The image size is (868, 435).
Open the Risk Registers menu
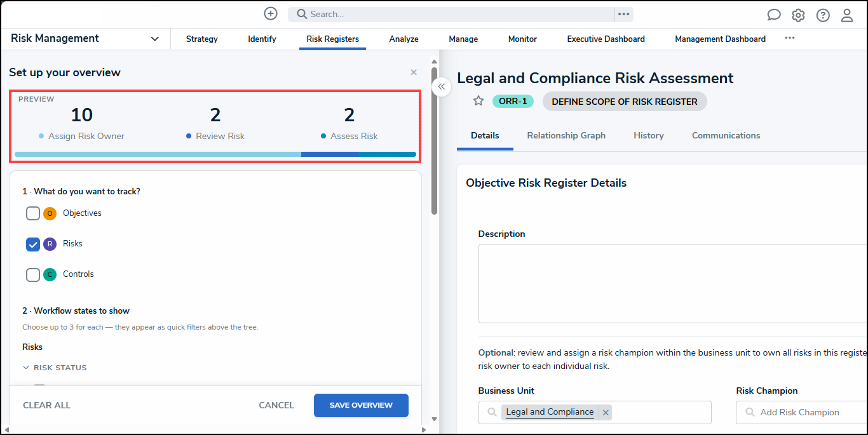332,39
